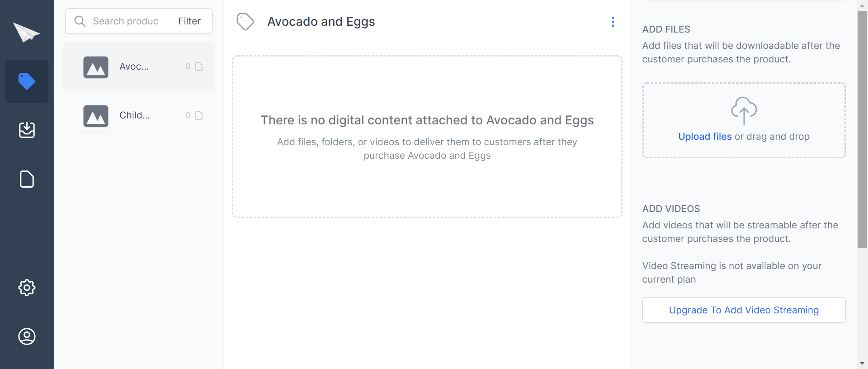Screen dimensions: 868x369
Task: Click the file count icon on Child... row
Action: 198,115
